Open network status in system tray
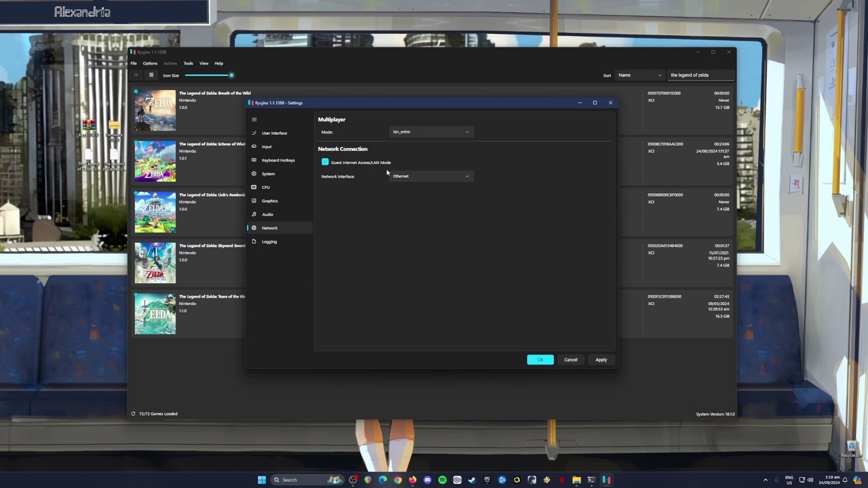868x488 pixels. 802,480
